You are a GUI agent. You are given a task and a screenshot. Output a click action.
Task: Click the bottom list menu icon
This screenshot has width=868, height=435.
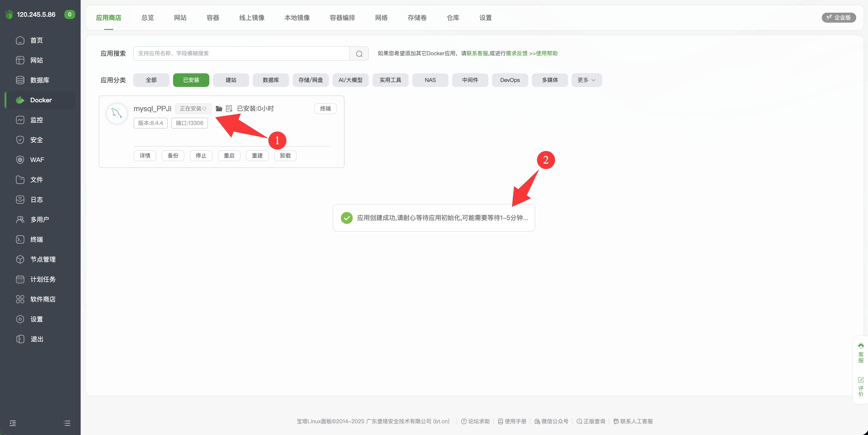[x=67, y=423]
